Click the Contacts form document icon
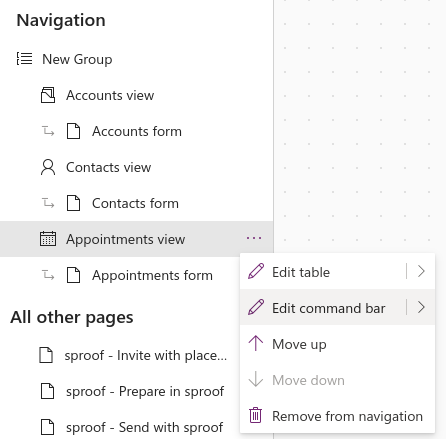This screenshot has height=439, width=446. [x=73, y=203]
